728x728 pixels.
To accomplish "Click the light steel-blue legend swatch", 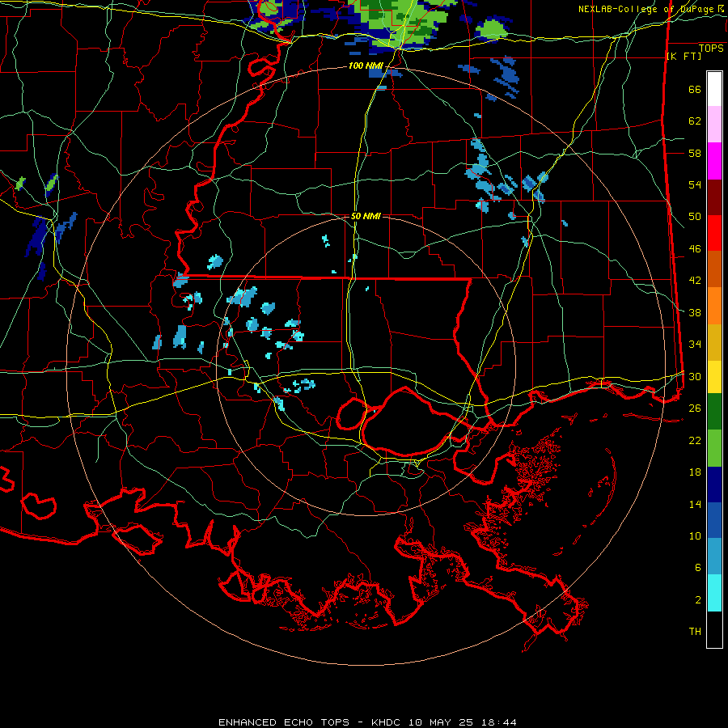I will pyautogui.click(x=714, y=557).
